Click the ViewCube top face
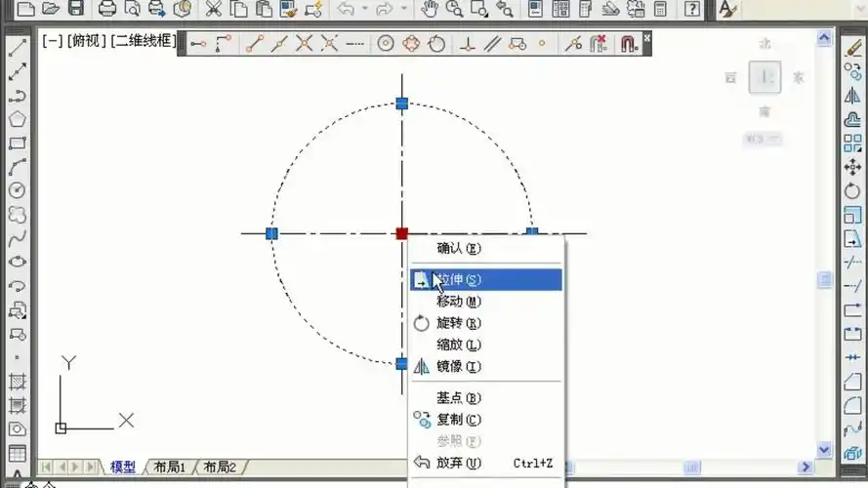Viewport: 868px width, 488px height. point(765,77)
